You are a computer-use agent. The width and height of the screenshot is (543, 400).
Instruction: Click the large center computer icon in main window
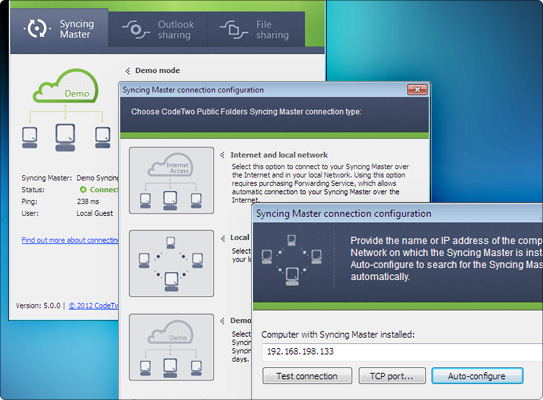coord(65,137)
